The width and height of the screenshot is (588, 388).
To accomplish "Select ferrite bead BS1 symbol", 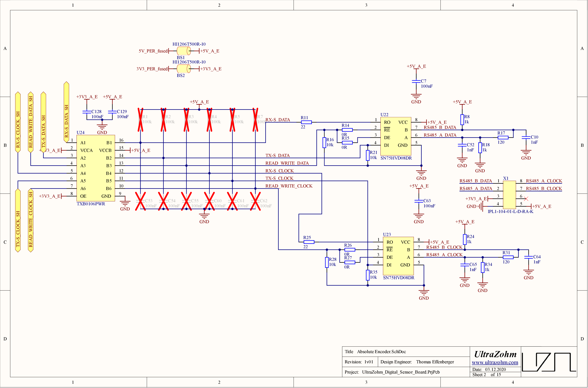I will 184,51.
